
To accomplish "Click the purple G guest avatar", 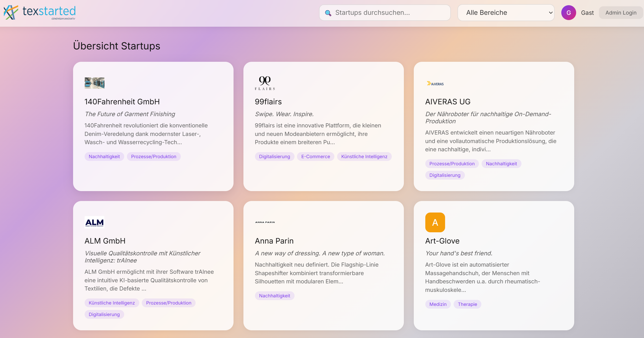I will (568, 13).
